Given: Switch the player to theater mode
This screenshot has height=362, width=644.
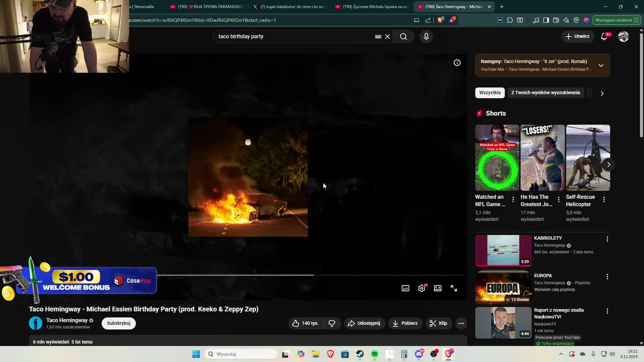Looking at the screenshot, I should (x=438, y=288).
